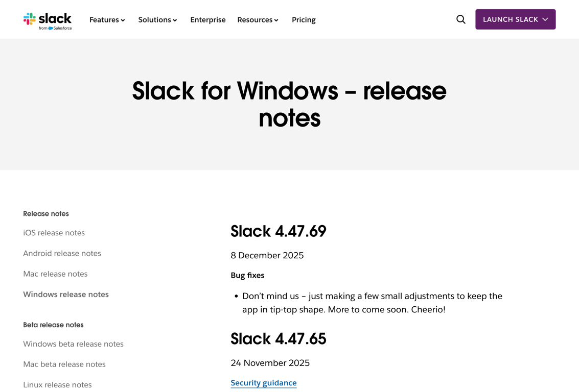
Task: Open the search magnifier icon
Action: click(x=461, y=19)
